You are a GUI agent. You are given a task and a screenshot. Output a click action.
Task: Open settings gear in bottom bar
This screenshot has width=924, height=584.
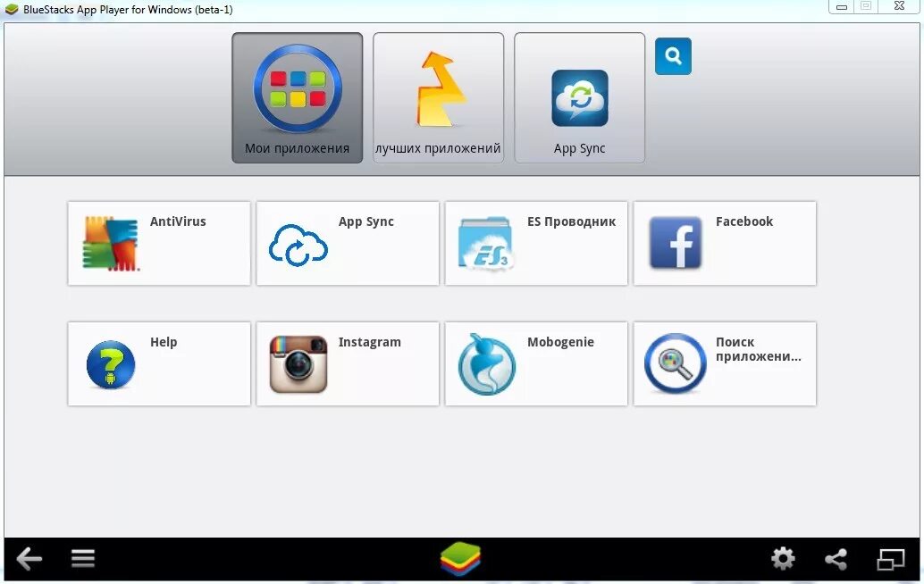(783, 558)
